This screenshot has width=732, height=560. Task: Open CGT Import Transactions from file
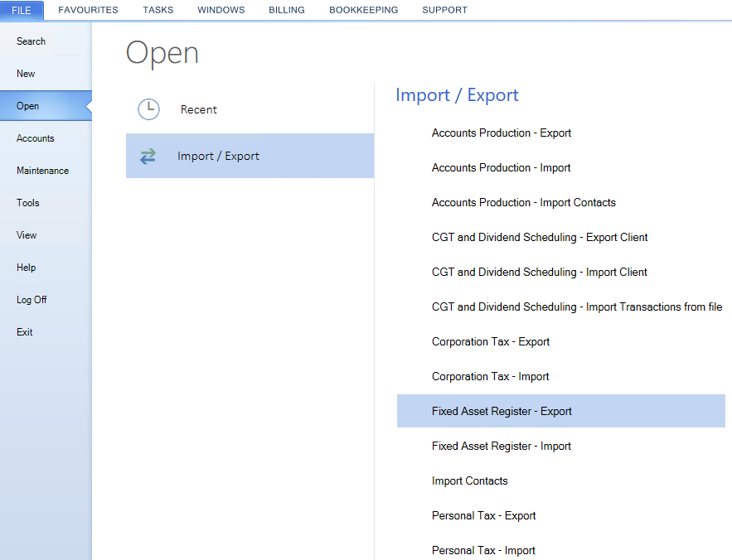pos(560,307)
